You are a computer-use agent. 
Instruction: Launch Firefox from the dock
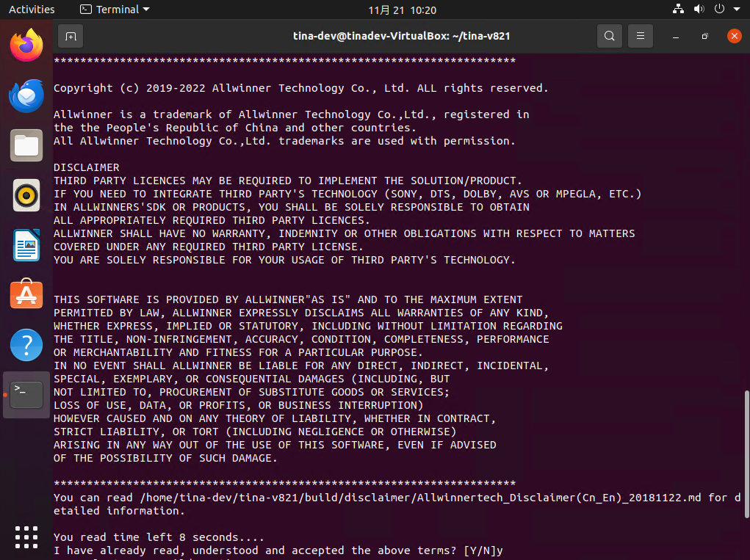pos(26,46)
